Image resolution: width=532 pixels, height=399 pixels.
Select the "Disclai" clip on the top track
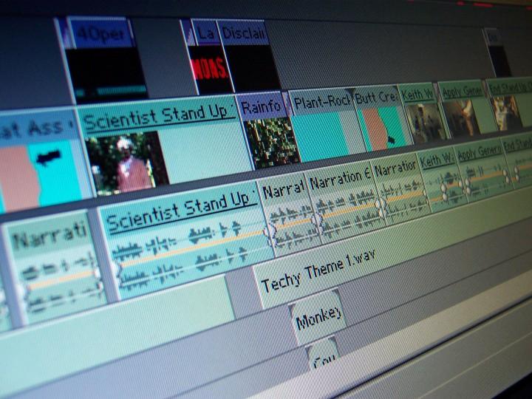250,54
